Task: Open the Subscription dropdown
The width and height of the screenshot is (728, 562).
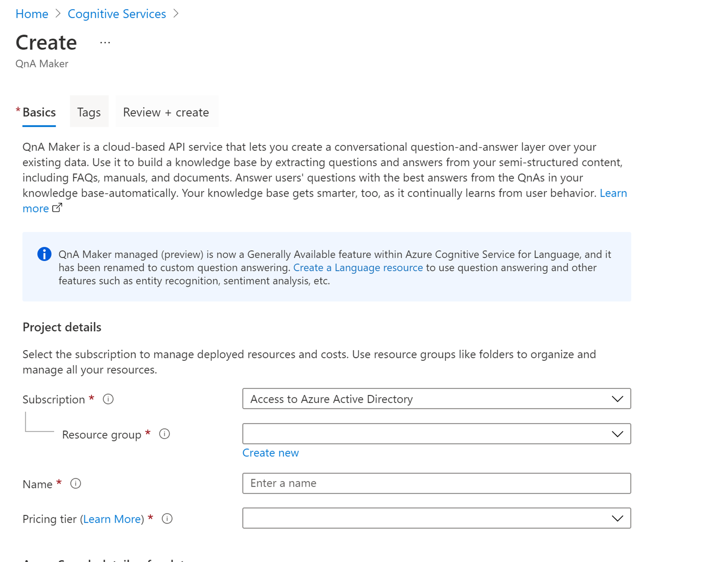Action: (436, 399)
